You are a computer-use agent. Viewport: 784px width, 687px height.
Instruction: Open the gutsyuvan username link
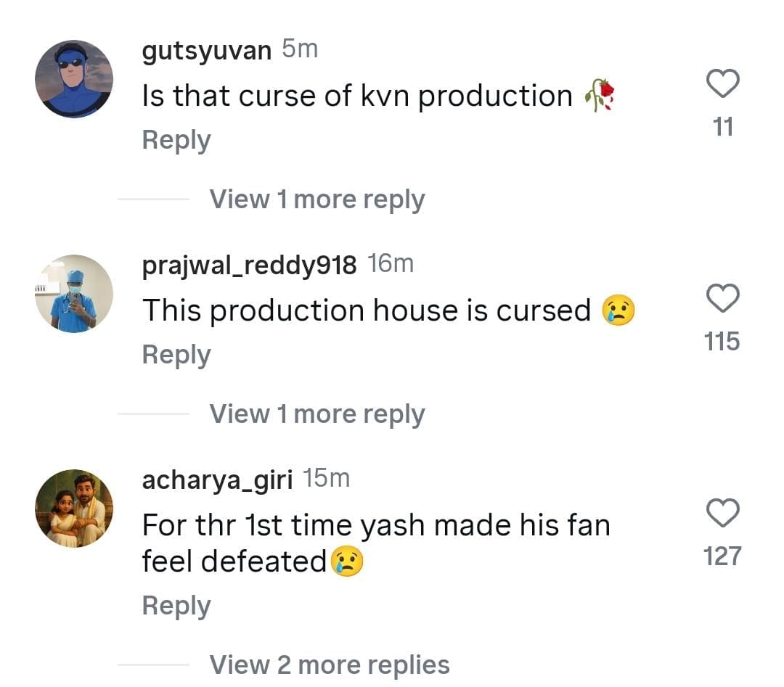point(207,51)
